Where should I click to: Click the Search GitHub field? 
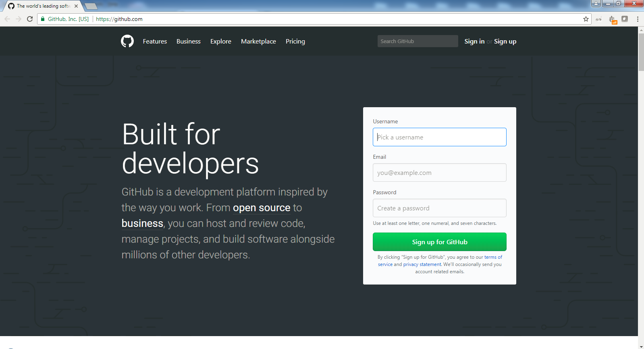(x=418, y=41)
